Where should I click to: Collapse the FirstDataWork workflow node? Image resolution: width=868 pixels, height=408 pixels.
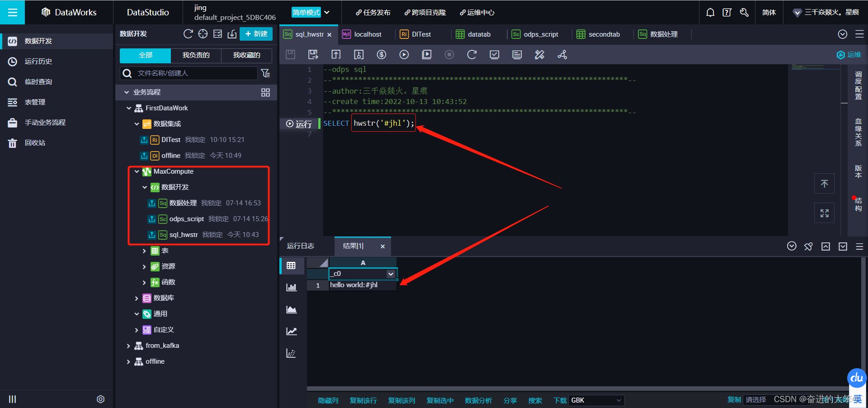point(129,108)
